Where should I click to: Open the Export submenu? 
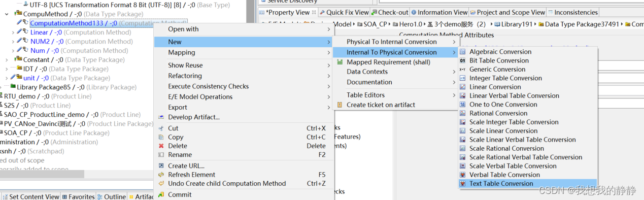pyautogui.click(x=244, y=107)
